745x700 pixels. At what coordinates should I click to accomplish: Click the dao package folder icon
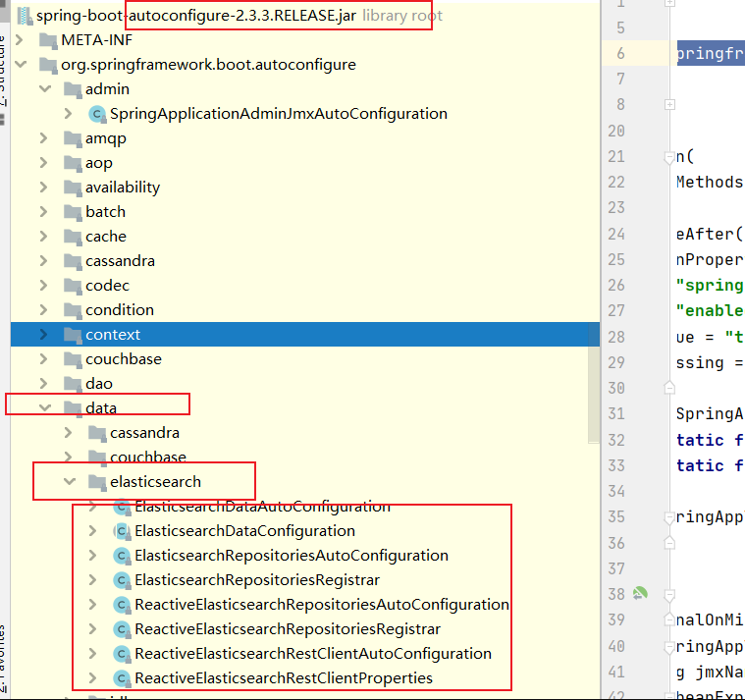click(x=73, y=384)
